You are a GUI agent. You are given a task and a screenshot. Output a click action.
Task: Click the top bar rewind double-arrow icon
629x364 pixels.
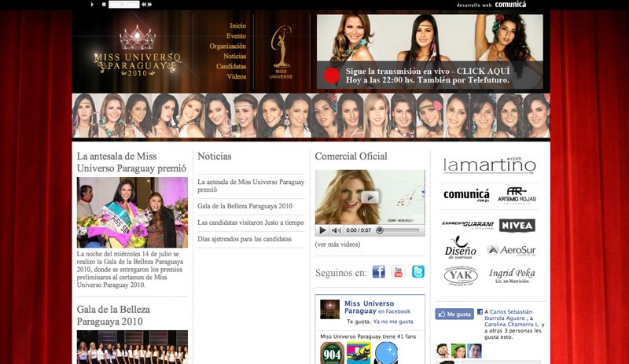(144, 5)
